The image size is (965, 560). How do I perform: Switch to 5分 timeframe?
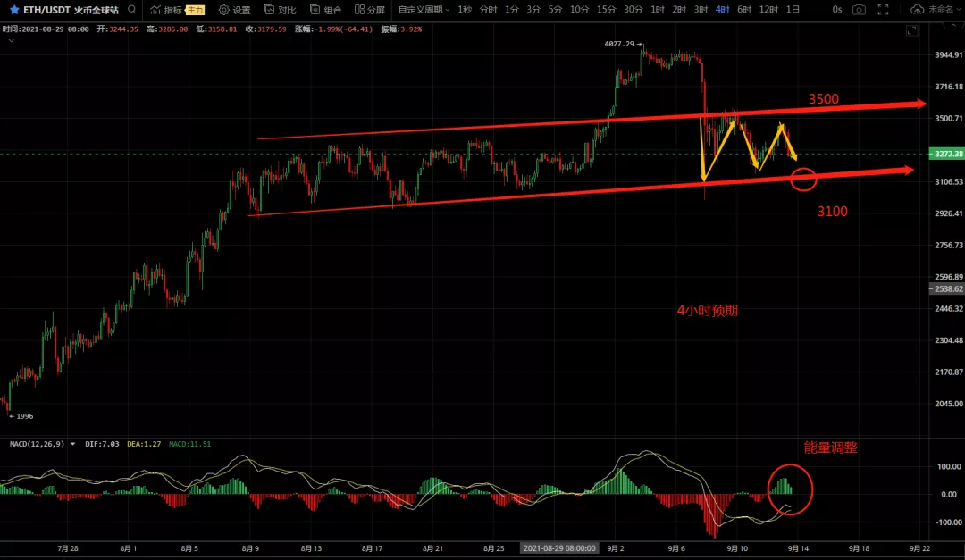click(x=555, y=10)
